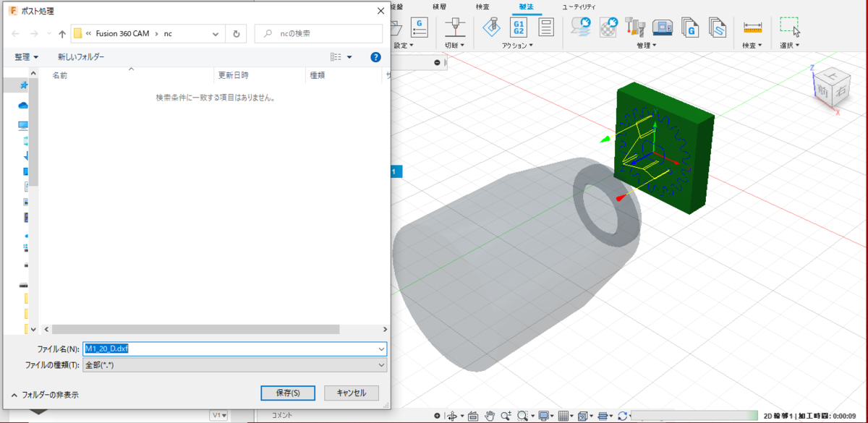This screenshot has width=868, height=423.
Task: Click the measure ruler icon
Action: click(753, 28)
